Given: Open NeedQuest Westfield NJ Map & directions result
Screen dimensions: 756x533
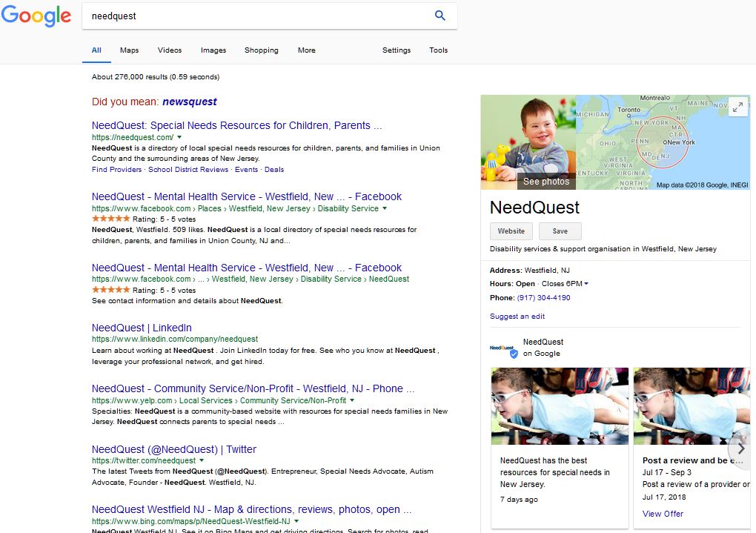Looking at the screenshot, I should (x=252, y=510).
